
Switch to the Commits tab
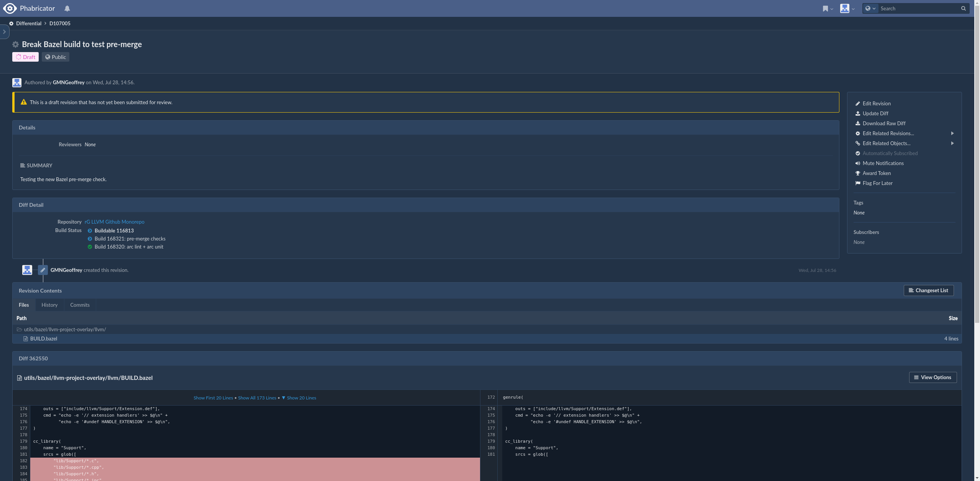[x=79, y=305]
